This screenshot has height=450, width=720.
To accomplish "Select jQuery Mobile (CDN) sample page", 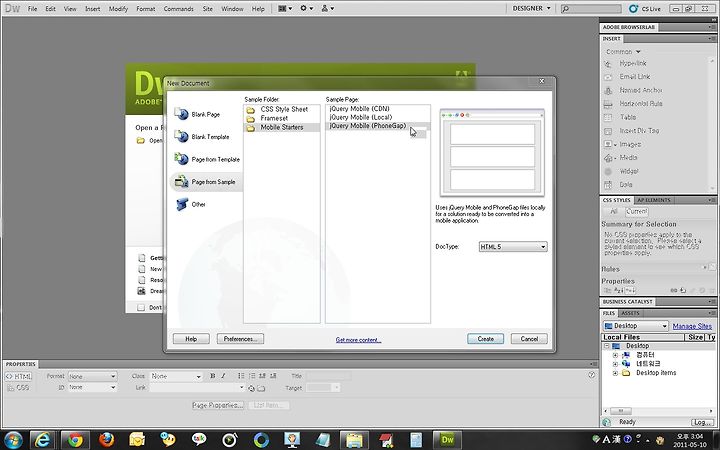I will [377, 109].
